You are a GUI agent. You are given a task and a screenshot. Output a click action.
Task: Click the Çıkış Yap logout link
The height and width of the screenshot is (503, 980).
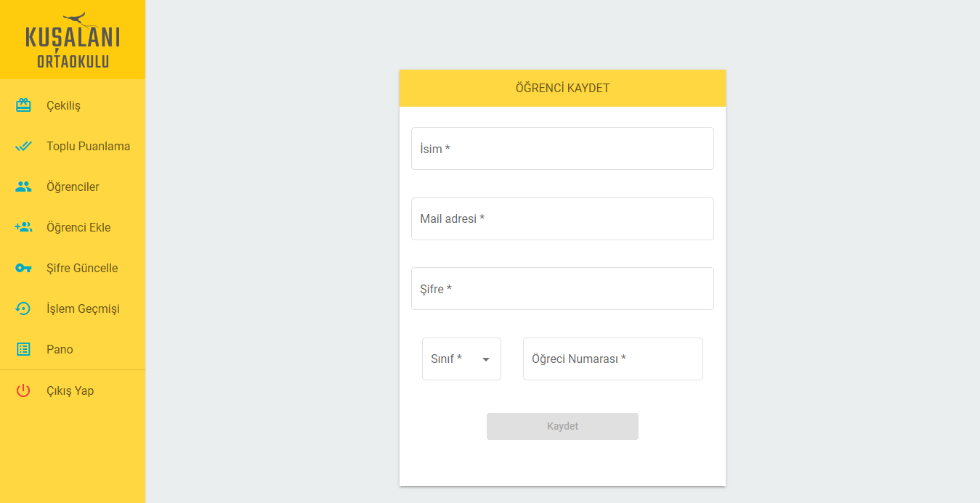coord(70,390)
